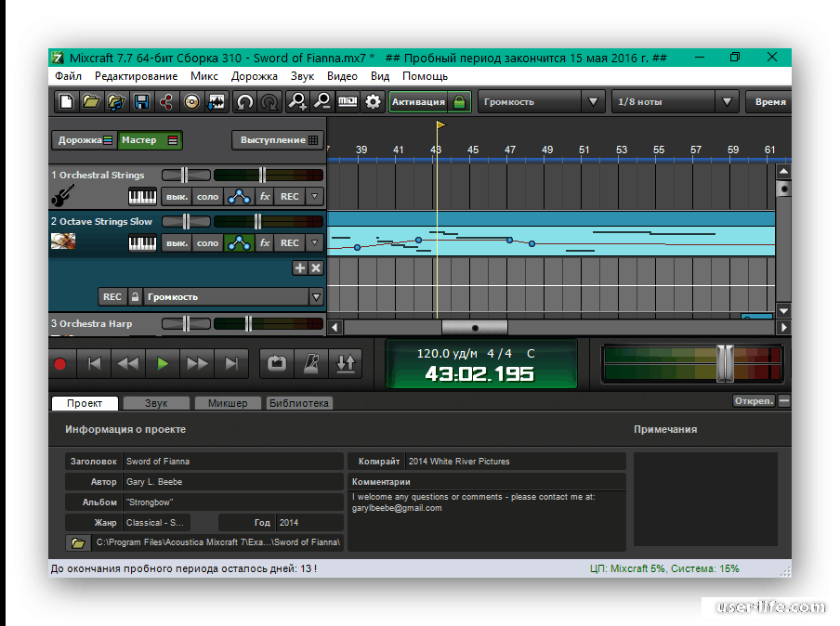
Task: Mute Octave Strings Slow with the вык. button
Action: 177,243
